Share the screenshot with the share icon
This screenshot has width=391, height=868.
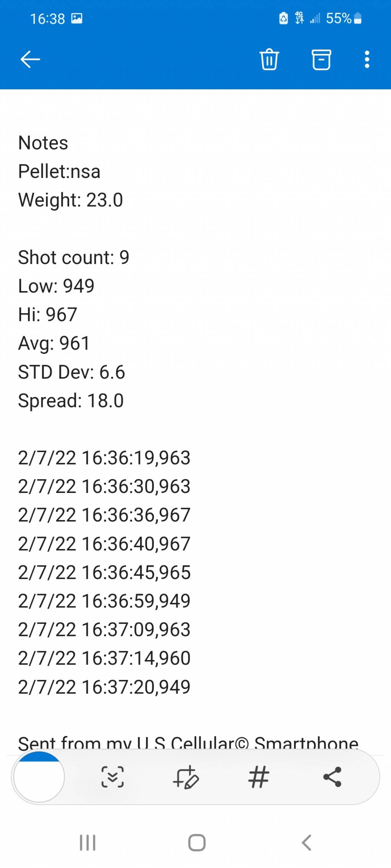tap(332, 777)
